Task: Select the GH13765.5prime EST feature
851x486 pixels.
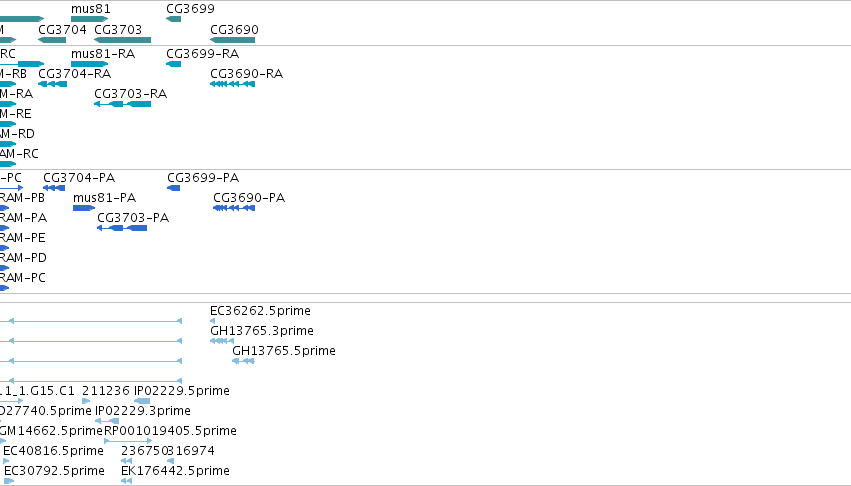Action: (243, 361)
